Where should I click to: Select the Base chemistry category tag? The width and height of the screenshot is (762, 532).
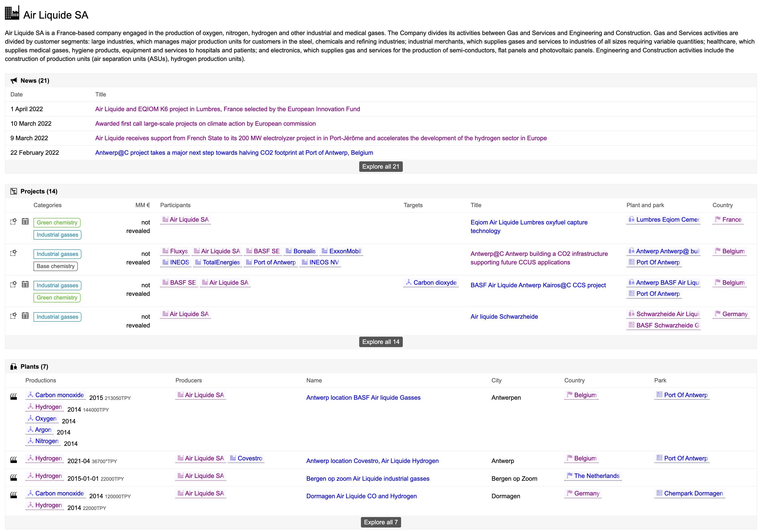(55, 266)
